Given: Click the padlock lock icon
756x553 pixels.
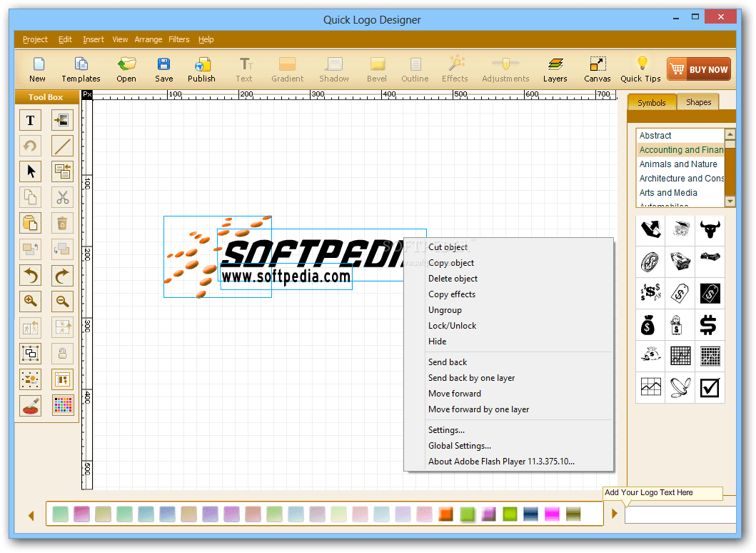Looking at the screenshot, I should click(63, 353).
